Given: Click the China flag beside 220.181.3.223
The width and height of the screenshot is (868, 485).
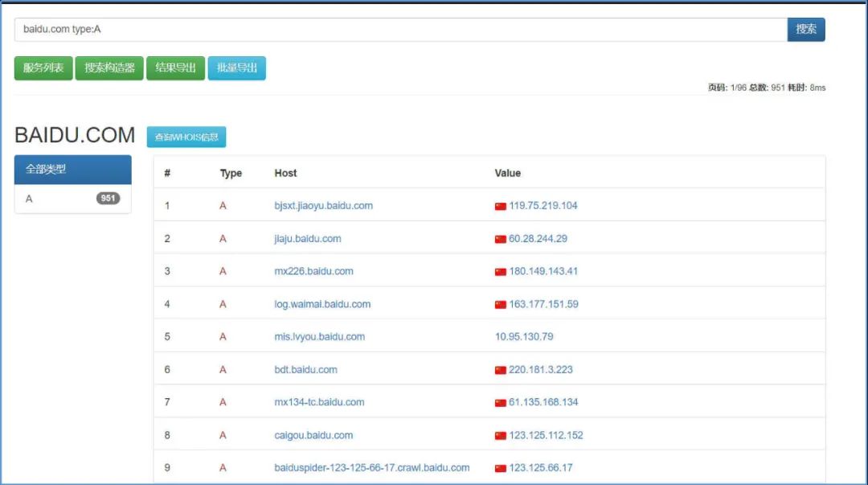Looking at the screenshot, I should (x=501, y=370).
